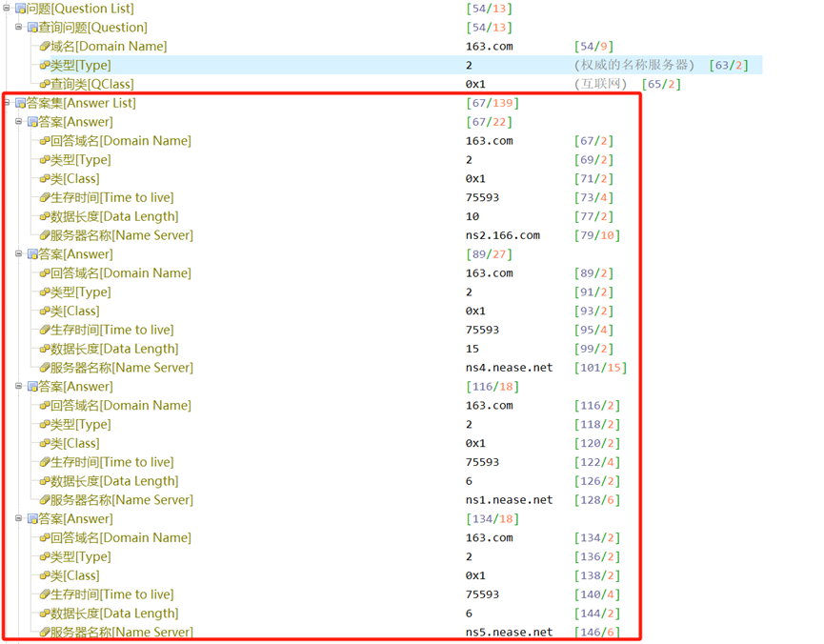
Task: Click the Data Length icon with value 10
Action: point(45,216)
